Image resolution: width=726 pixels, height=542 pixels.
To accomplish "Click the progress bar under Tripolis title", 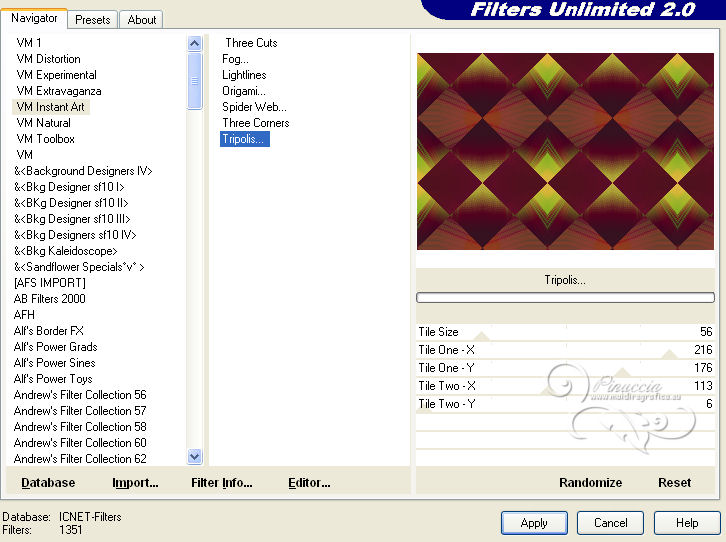I will click(x=565, y=298).
